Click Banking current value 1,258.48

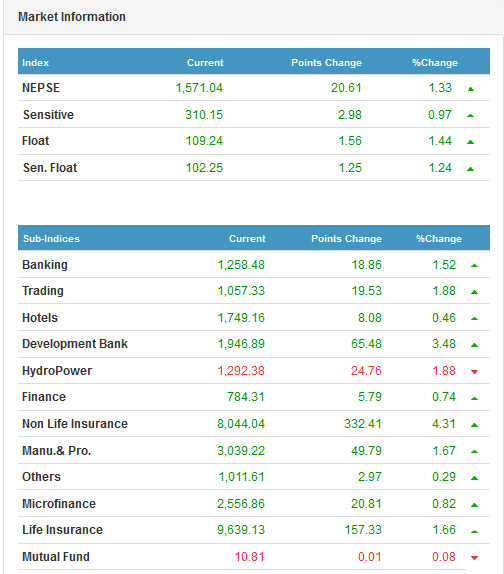pos(241,265)
